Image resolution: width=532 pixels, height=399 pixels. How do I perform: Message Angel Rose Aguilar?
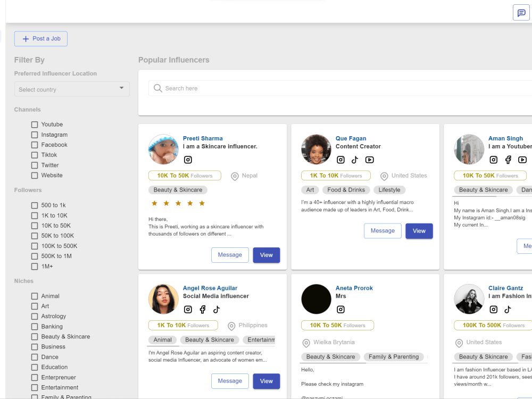[230, 381]
